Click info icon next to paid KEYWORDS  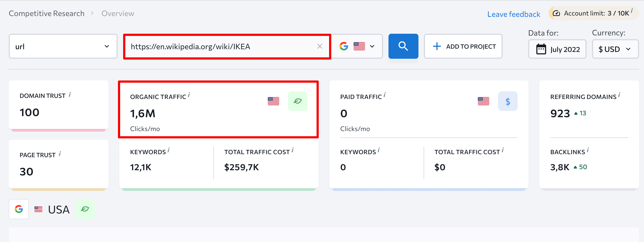[x=379, y=150]
